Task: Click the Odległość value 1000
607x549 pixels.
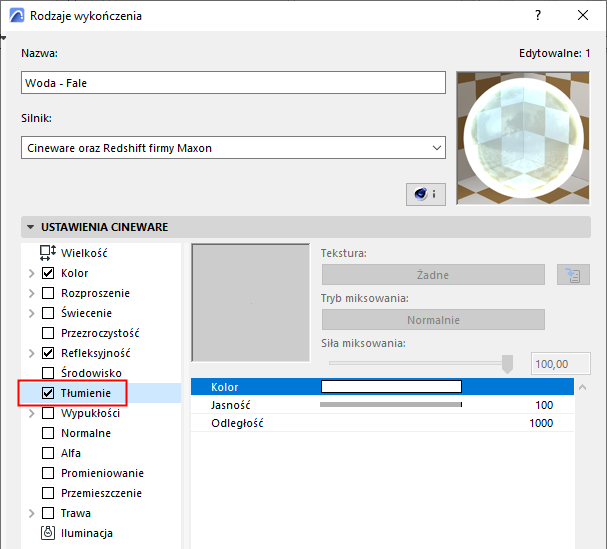Action: point(541,423)
